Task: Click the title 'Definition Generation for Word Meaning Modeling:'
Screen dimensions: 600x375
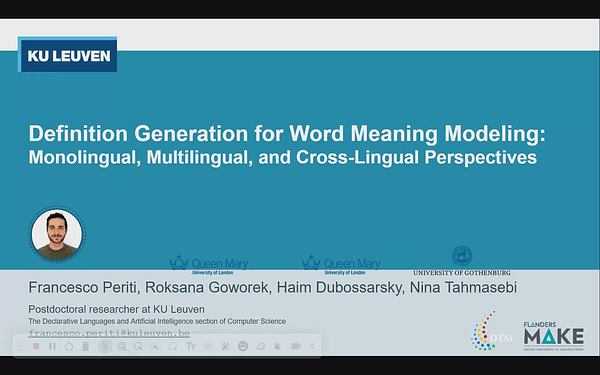Action: 287,134
